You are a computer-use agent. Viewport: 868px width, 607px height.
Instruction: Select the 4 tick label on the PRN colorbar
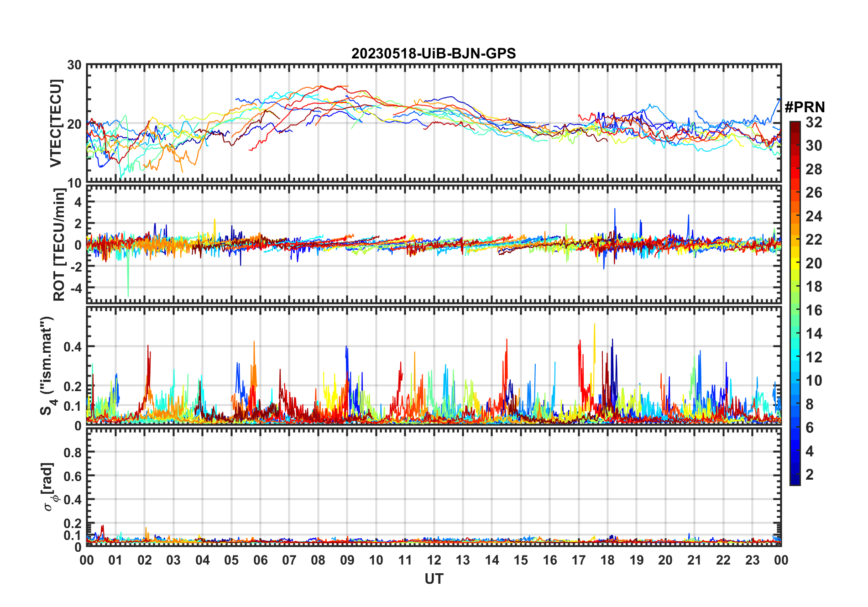pos(810,451)
